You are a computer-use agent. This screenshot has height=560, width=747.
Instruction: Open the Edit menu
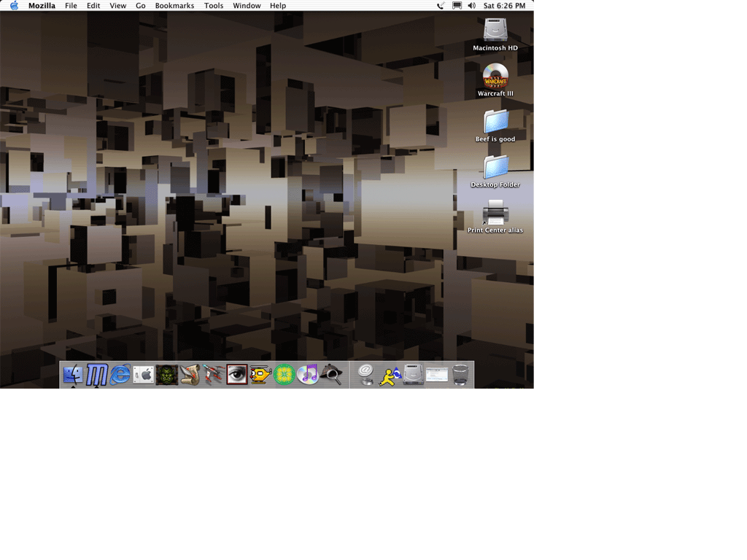[93, 6]
